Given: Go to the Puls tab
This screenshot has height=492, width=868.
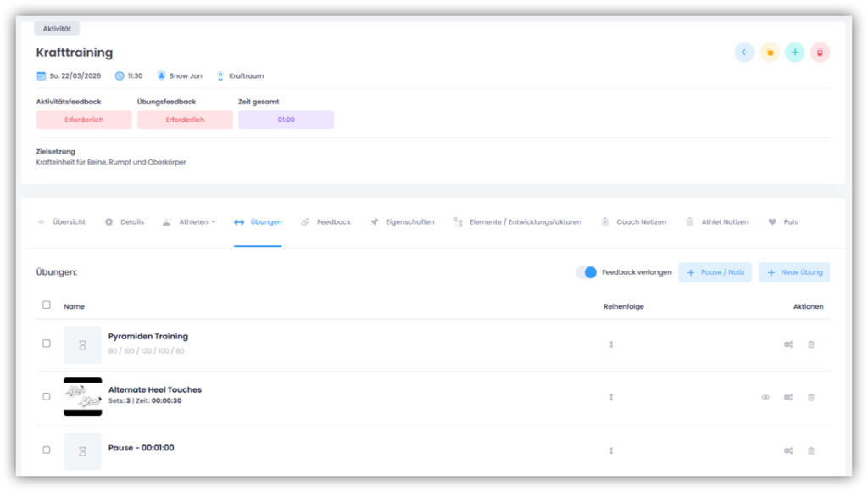Looking at the screenshot, I should click(x=783, y=222).
